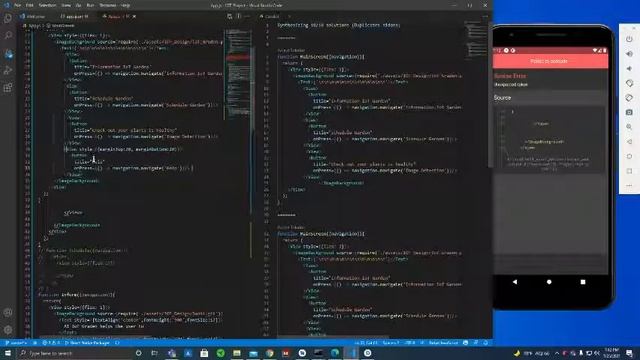The height and width of the screenshot is (360, 640).
Task: Open the Search view in activity bar
Action: click(x=8, y=36)
